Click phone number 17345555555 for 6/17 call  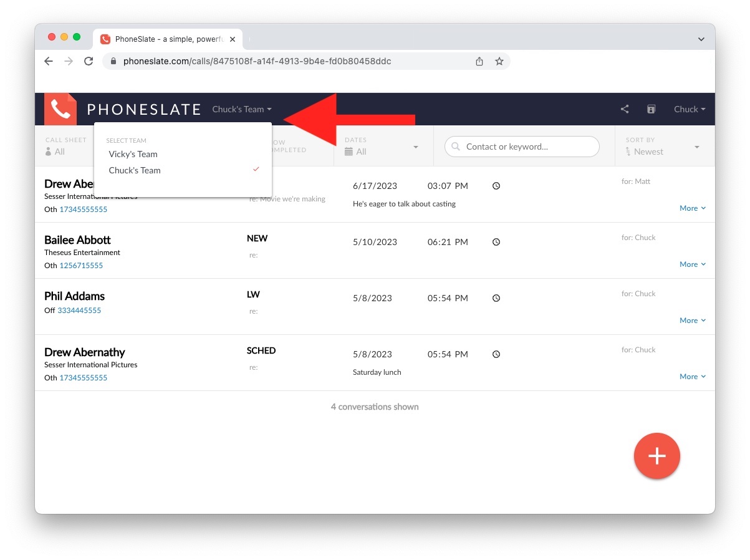(x=83, y=210)
